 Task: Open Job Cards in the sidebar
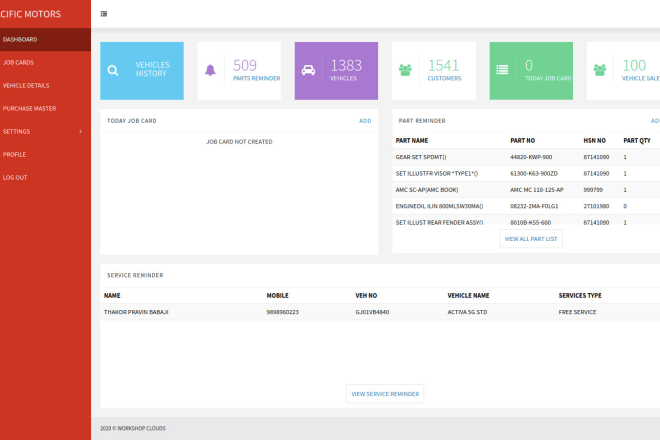tap(45, 62)
